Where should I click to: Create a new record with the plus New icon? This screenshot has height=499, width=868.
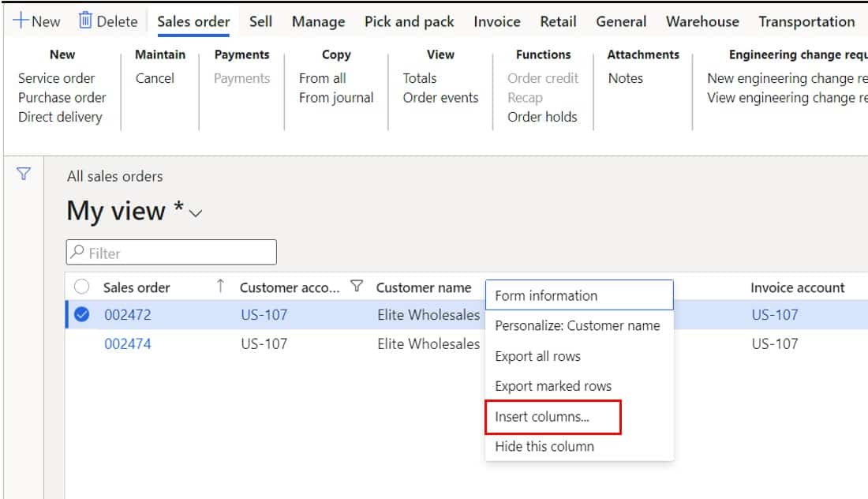coord(36,21)
